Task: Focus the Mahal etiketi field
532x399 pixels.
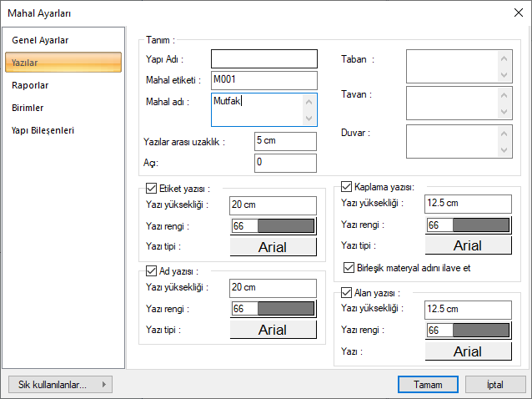Action: (264, 80)
